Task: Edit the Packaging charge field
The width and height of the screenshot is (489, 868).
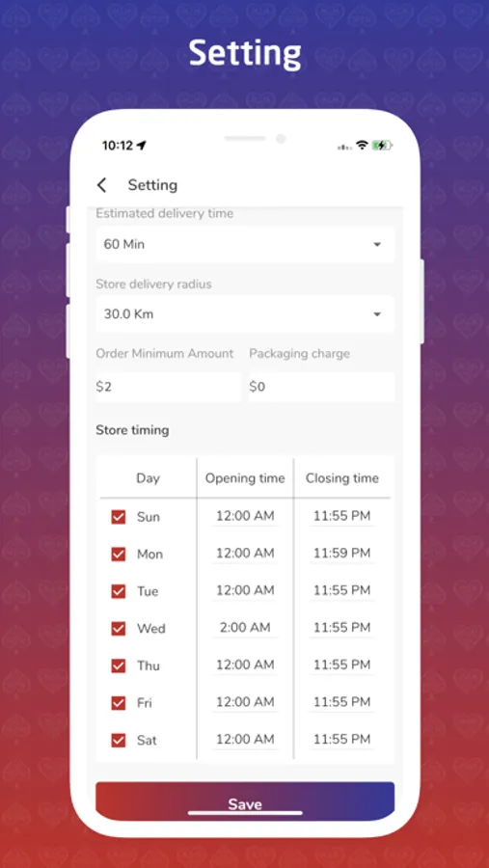Action: [322, 387]
